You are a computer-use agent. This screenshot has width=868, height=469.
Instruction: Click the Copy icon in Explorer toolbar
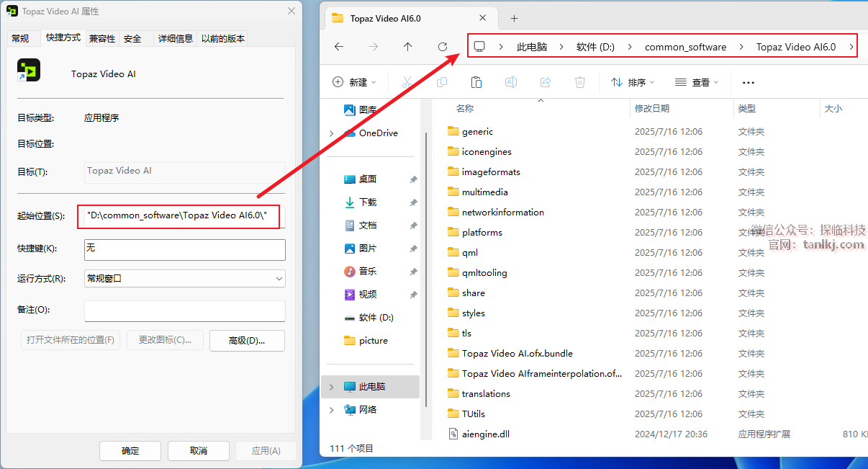[442, 82]
